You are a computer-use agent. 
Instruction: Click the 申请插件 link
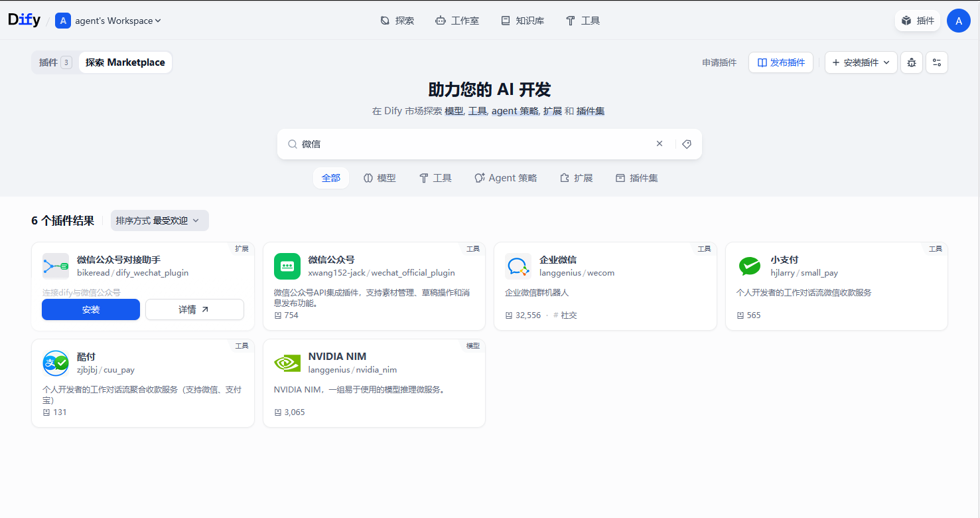(719, 62)
